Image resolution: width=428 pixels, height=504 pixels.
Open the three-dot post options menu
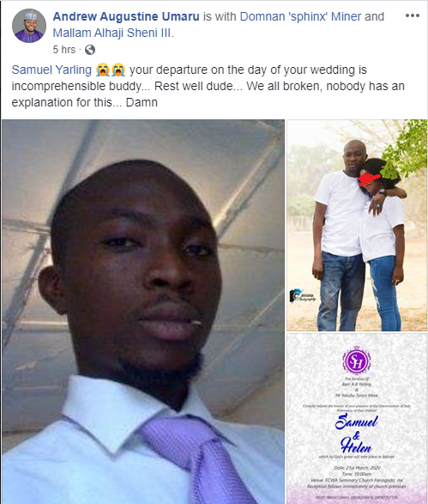point(413,15)
